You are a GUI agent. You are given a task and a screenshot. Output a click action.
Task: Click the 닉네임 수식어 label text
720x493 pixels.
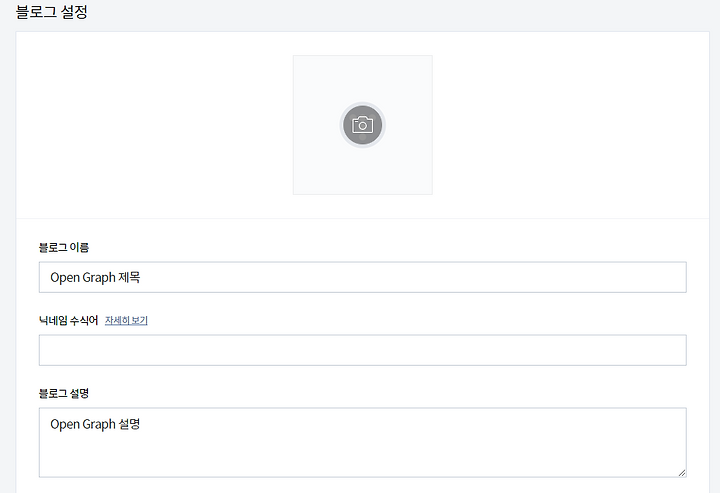(68, 320)
